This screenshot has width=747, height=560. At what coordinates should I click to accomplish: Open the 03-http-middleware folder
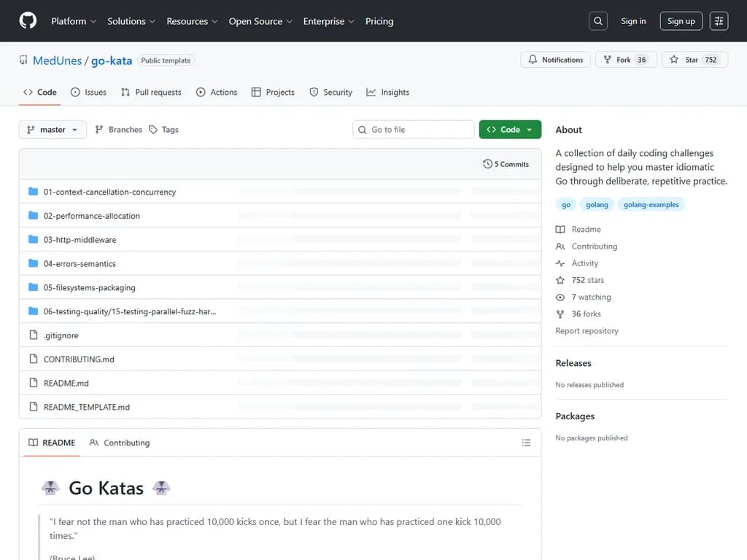[x=80, y=240]
